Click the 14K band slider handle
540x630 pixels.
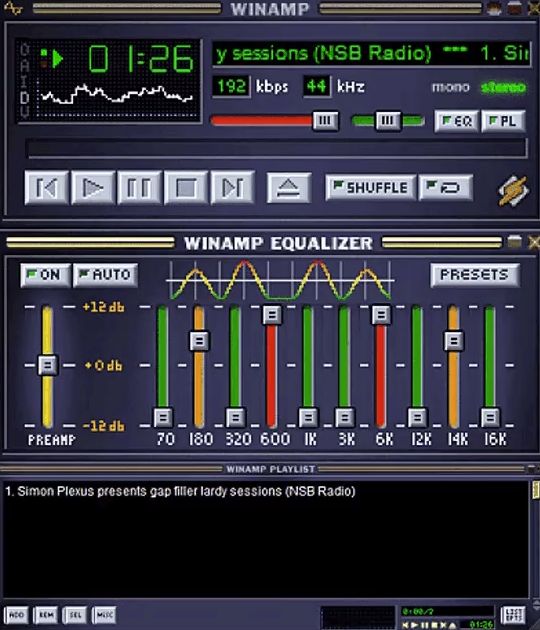454,341
